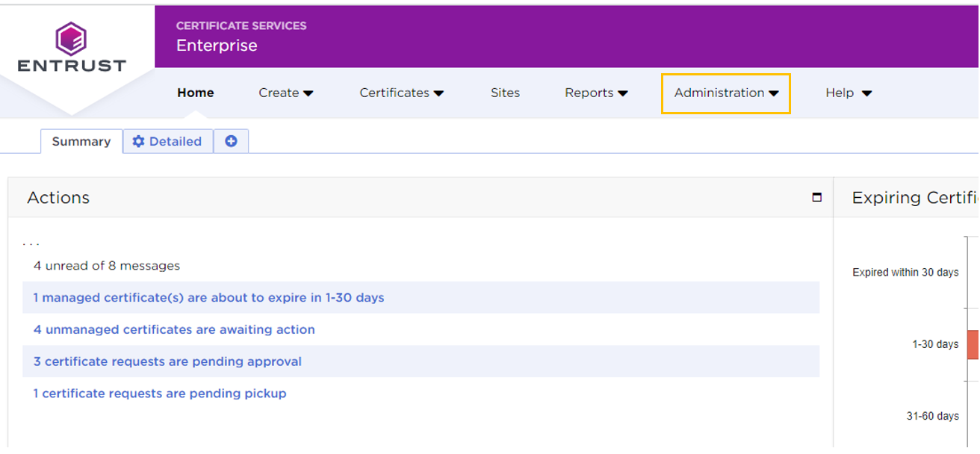Go to the Sites page

(505, 93)
